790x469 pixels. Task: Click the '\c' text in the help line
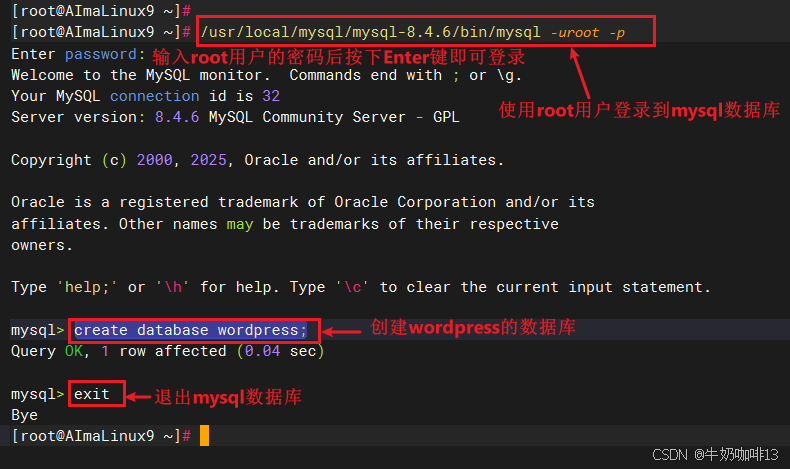pyautogui.click(x=353, y=287)
